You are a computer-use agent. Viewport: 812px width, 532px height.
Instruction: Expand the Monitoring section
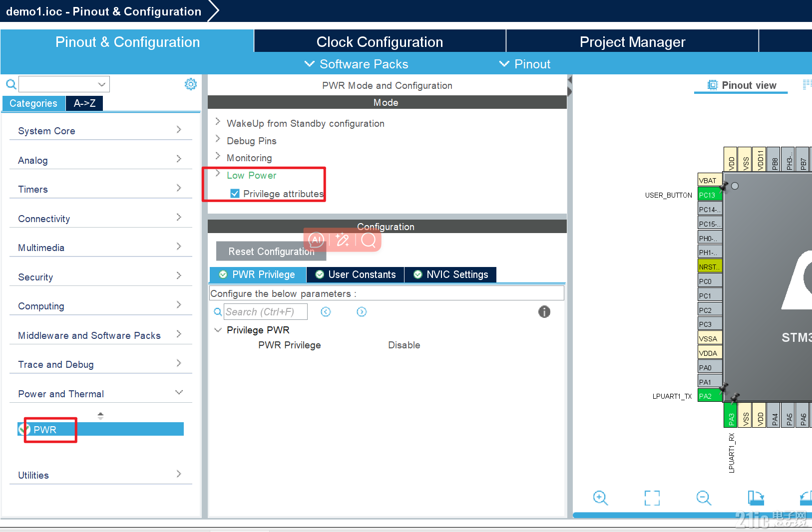pyautogui.click(x=218, y=156)
